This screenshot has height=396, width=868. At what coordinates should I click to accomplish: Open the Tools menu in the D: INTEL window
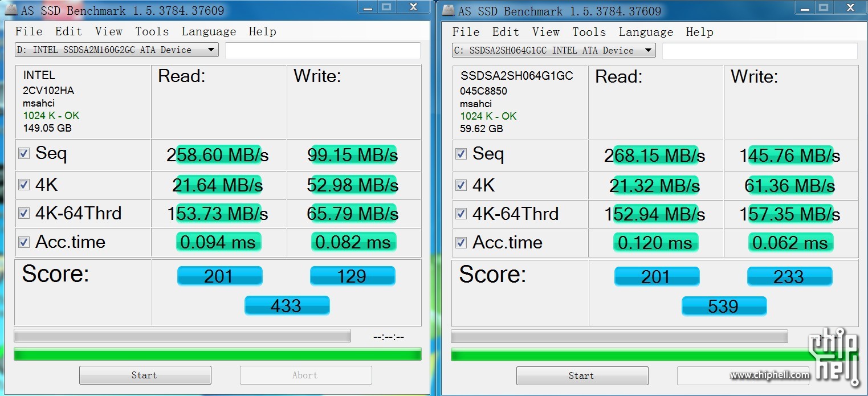point(152,31)
